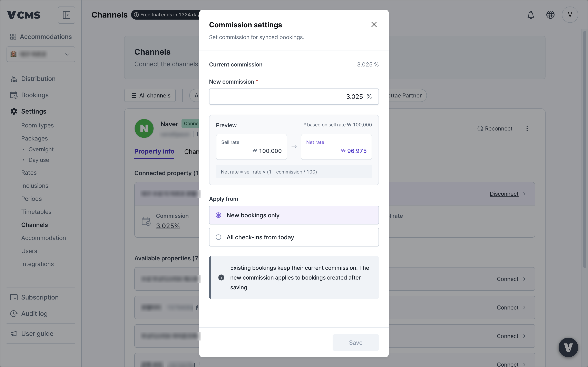Viewport: 588px width, 367px height.
Task: Click the Naver channel three-dot menu
Action: coord(527,128)
